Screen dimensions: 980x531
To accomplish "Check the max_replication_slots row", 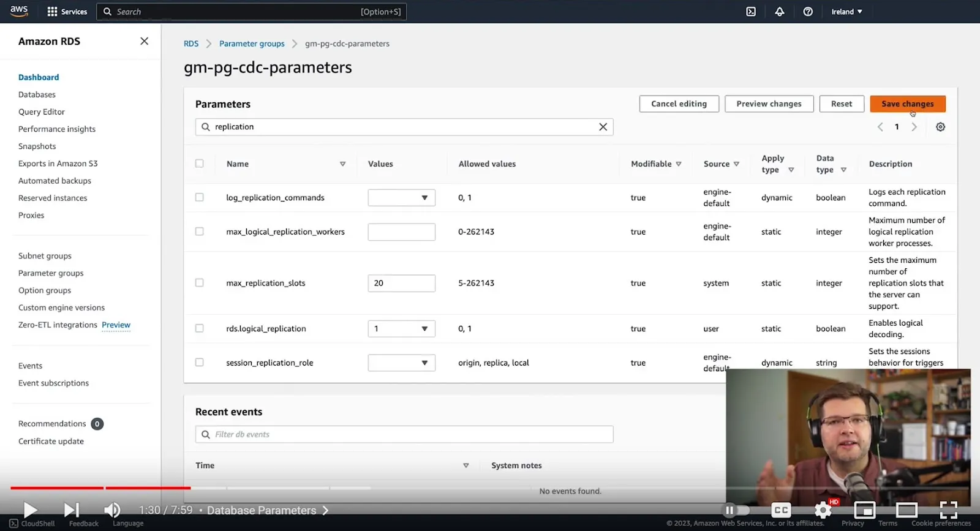I will click(x=199, y=283).
